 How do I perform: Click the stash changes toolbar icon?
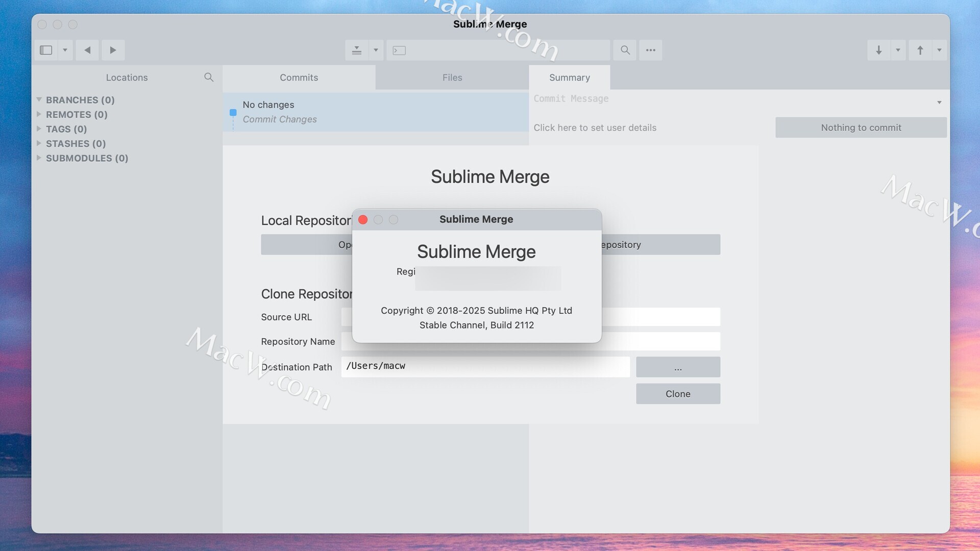pyautogui.click(x=357, y=50)
